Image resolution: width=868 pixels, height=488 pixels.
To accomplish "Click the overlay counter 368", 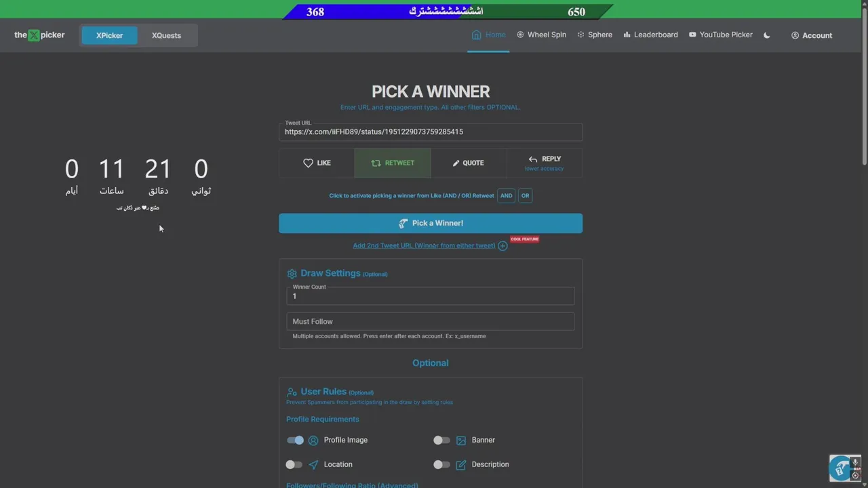I will coord(315,12).
